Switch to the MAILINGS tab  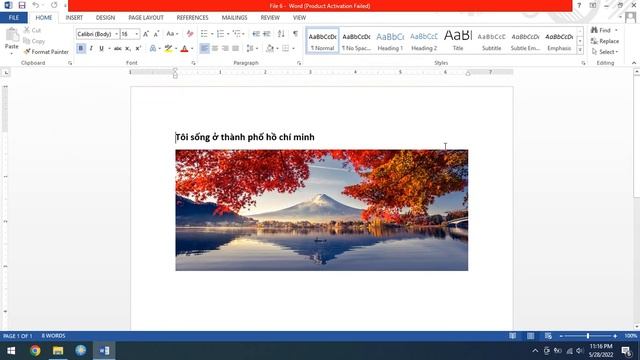[234, 18]
